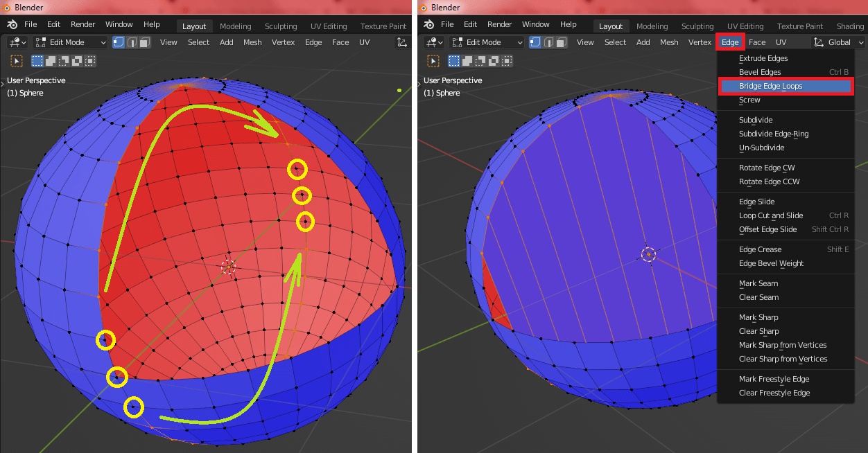Toggle Edge select mode in right viewport
The height and width of the screenshot is (453, 868).
point(547,42)
